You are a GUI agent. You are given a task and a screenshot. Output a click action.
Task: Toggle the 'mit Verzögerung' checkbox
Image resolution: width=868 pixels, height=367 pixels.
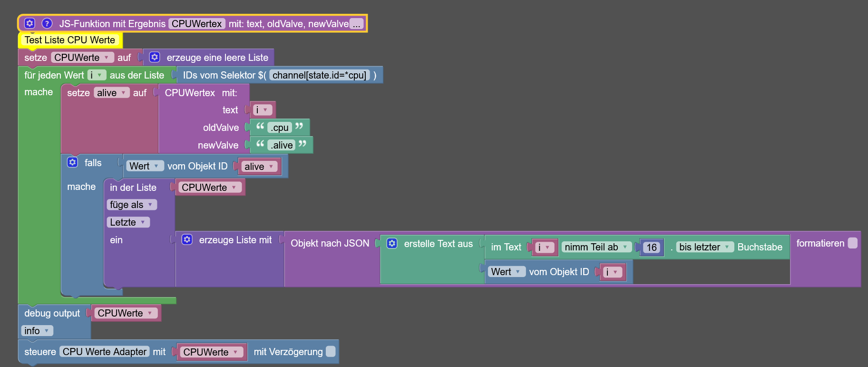coord(331,351)
